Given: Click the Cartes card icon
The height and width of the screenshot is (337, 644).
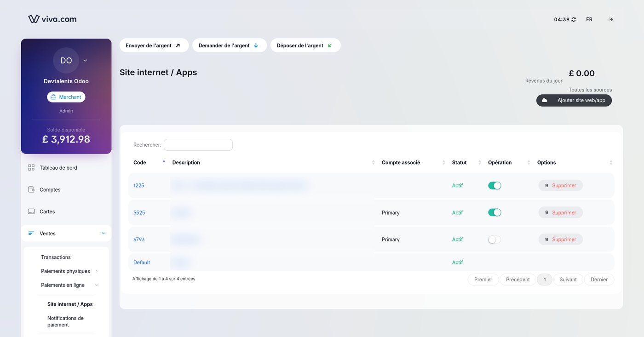Looking at the screenshot, I should pos(31,211).
